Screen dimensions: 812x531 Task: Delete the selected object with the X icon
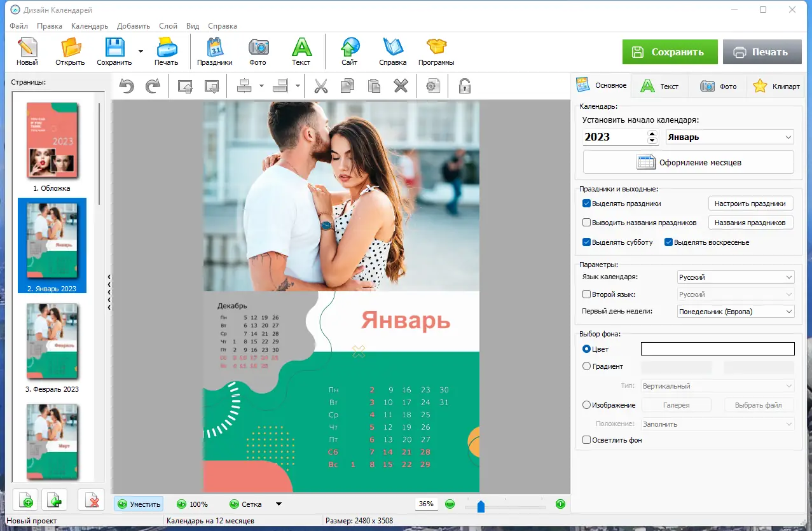(x=400, y=86)
